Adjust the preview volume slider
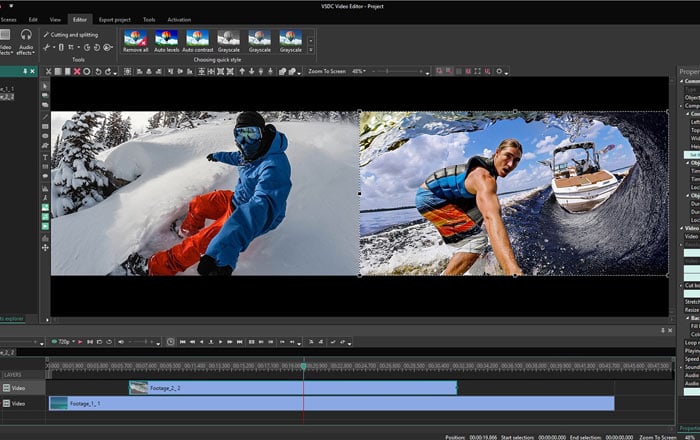 (142, 342)
